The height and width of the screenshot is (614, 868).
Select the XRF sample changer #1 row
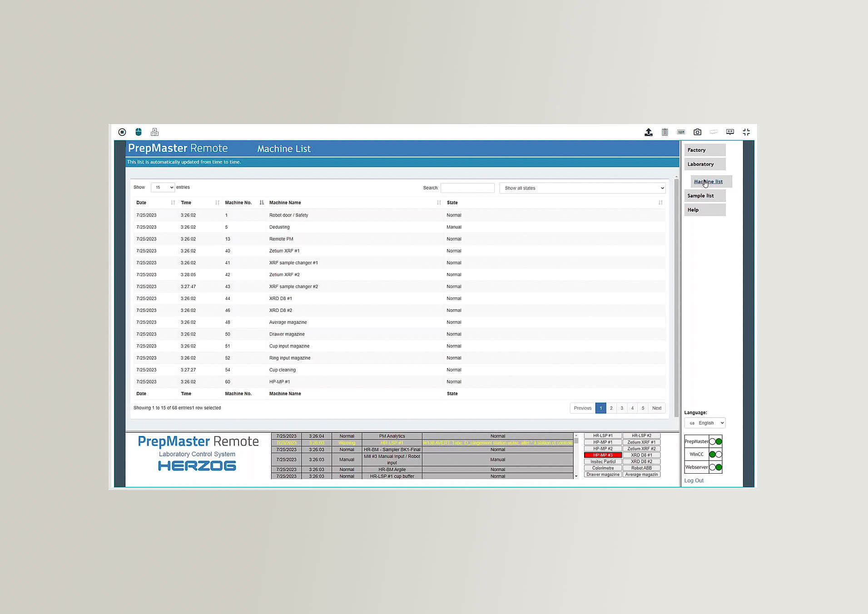[399, 263]
